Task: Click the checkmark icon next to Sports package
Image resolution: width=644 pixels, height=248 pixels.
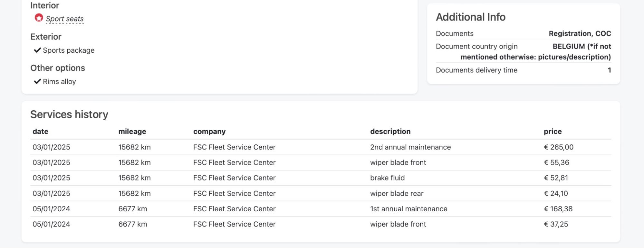Action: pos(37,50)
